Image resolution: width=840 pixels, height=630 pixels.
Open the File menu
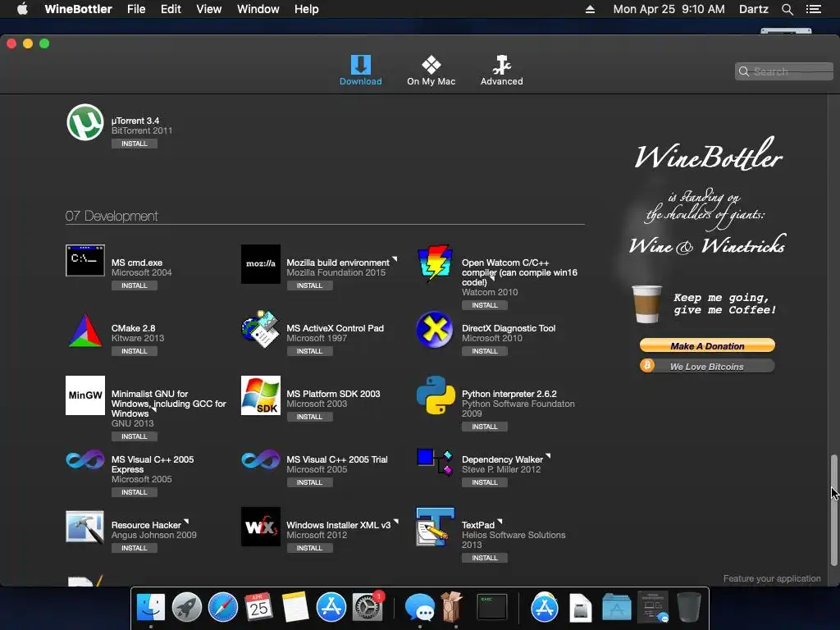[136, 9]
